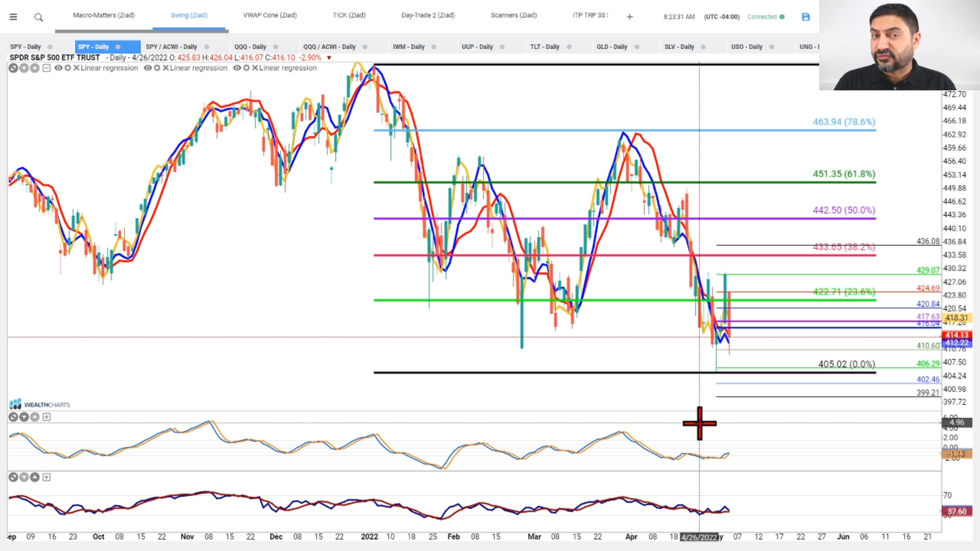The height and width of the screenshot is (551, 980).
Task: Remove the main price pane using slashed circle
Action: (x=13, y=68)
